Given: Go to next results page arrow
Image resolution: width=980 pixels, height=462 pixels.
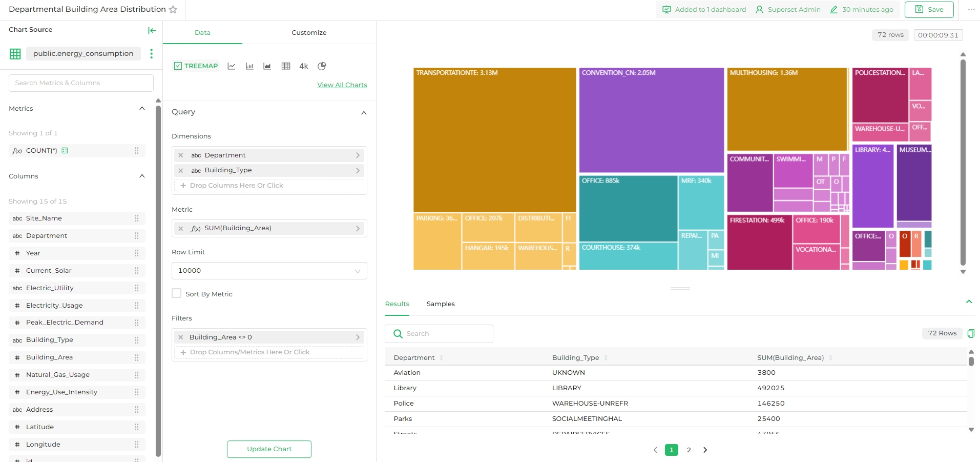Looking at the screenshot, I should [705, 450].
